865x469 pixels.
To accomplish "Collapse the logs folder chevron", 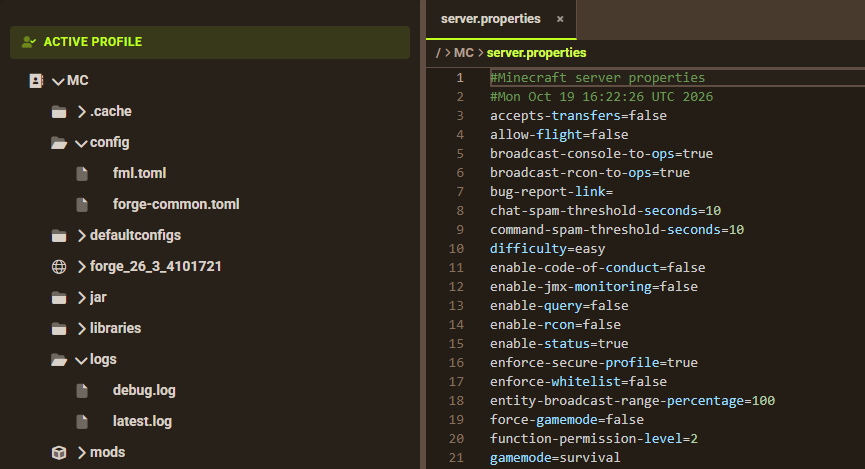I will (81, 360).
